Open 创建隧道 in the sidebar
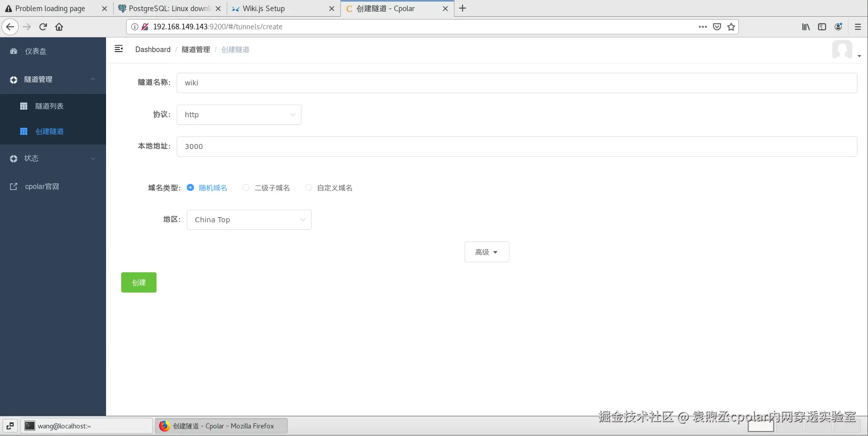868x436 pixels. (x=53, y=131)
